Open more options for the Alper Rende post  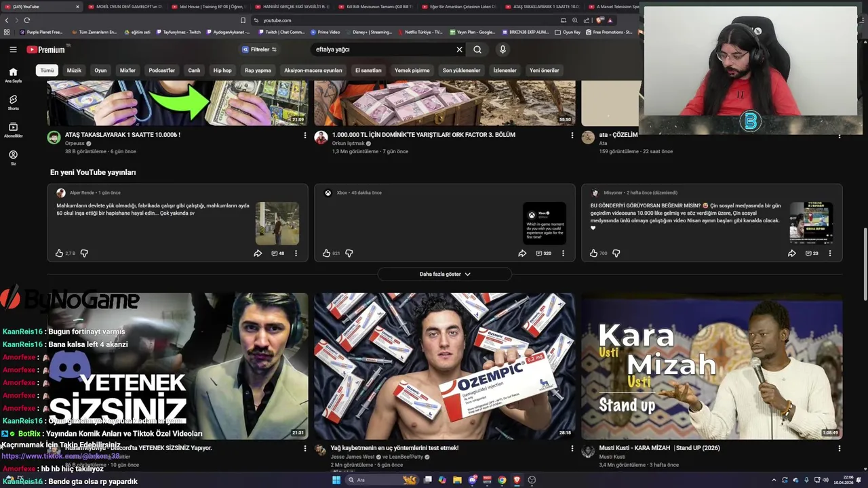296,253
